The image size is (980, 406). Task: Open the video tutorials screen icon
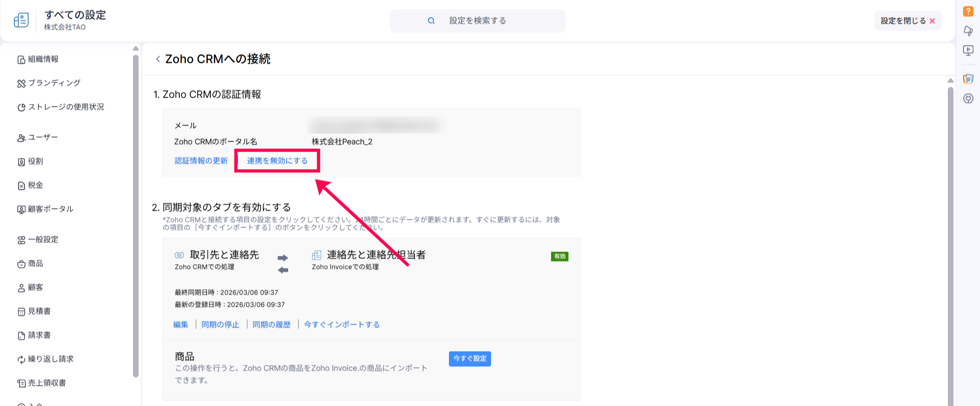(968, 50)
